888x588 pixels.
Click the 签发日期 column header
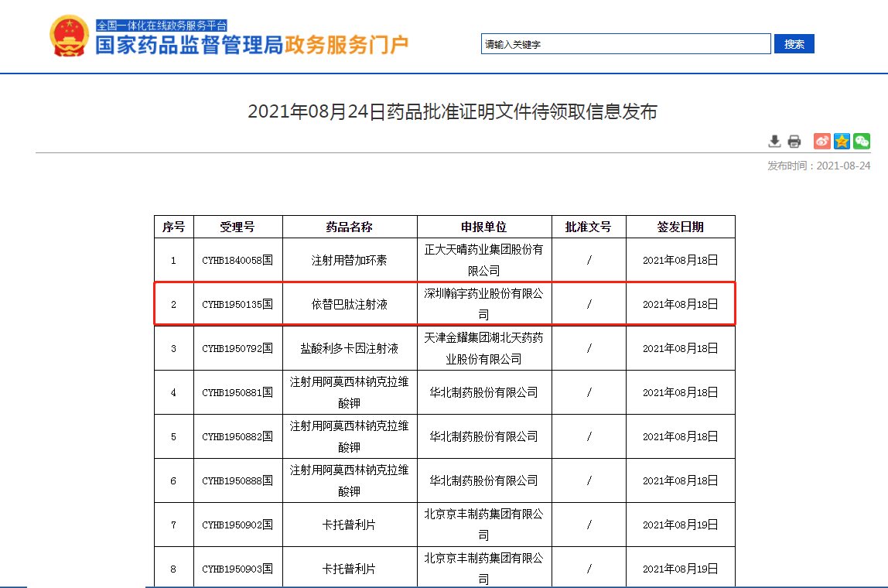[680, 227]
